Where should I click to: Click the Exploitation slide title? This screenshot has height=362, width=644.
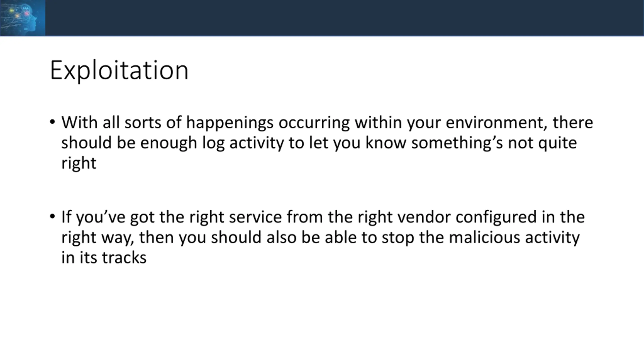pyautogui.click(x=119, y=70)
